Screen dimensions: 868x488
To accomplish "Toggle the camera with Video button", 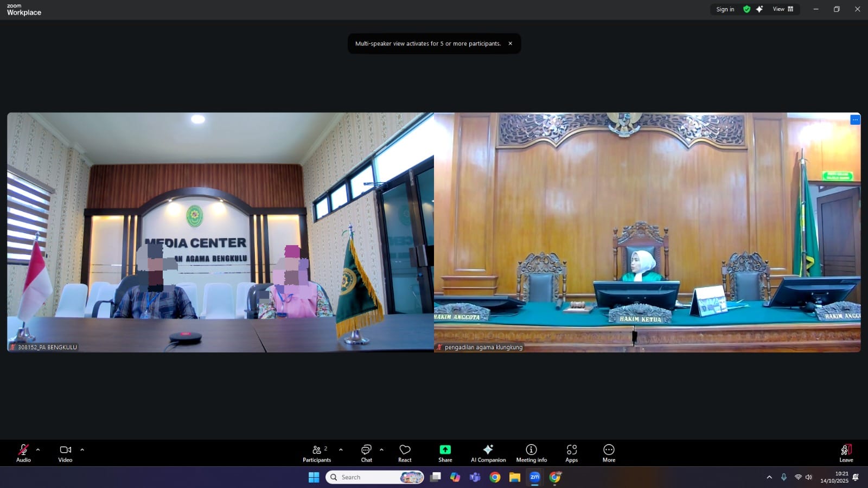I will pyautogui.click(x=65, y=453).
